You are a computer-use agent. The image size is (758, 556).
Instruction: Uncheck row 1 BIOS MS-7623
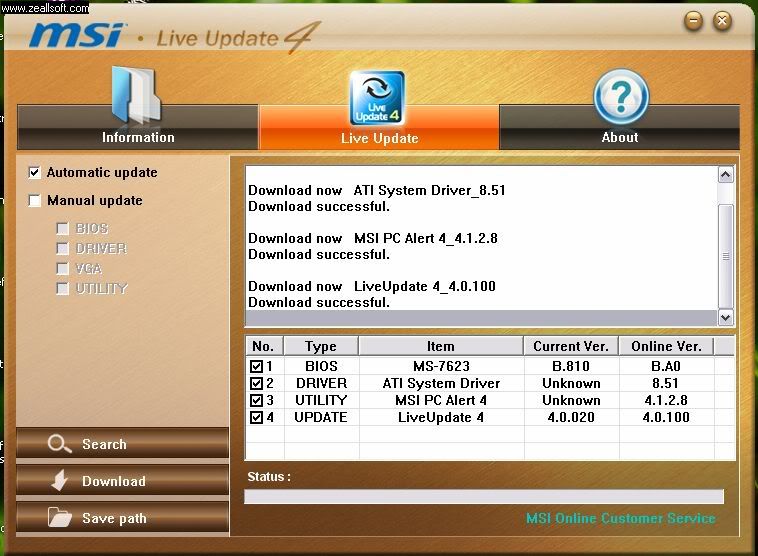tap(256, 366)
